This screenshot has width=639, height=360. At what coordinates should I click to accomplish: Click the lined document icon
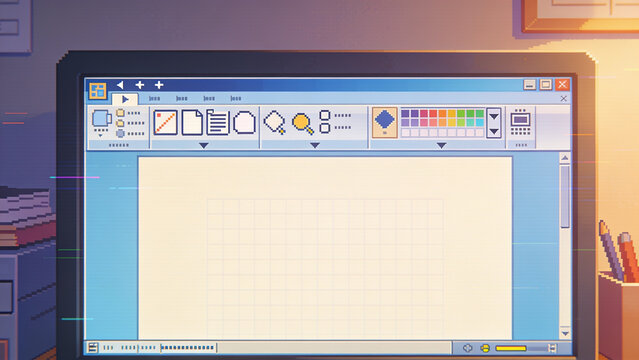pos(218,122)
